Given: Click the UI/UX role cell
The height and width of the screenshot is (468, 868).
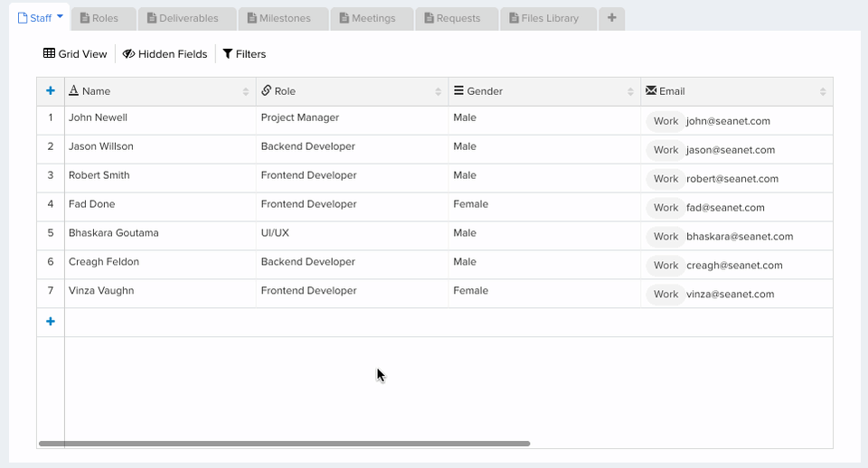Looking at the screenshot, I should click(x=352, y=236).
